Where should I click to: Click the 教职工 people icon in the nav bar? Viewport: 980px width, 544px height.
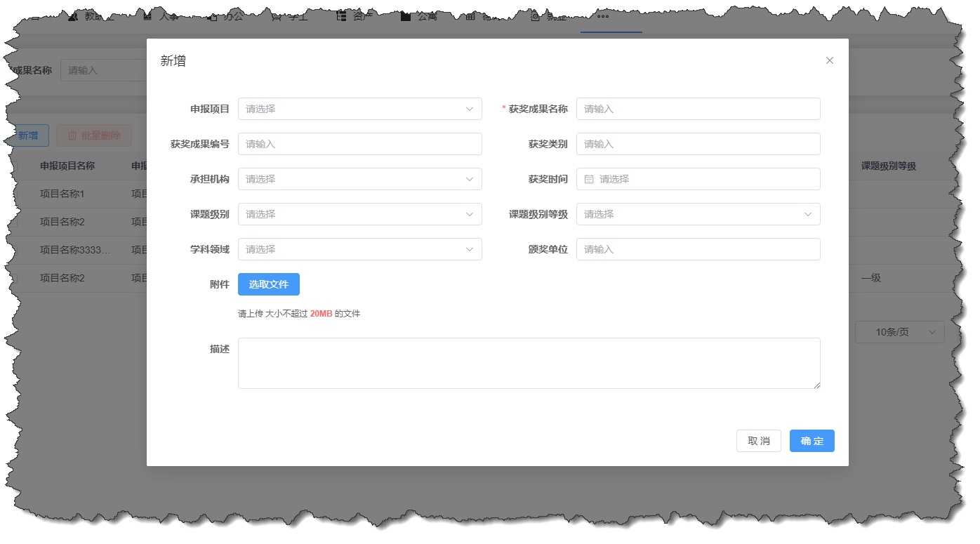(x=74, y=16)
